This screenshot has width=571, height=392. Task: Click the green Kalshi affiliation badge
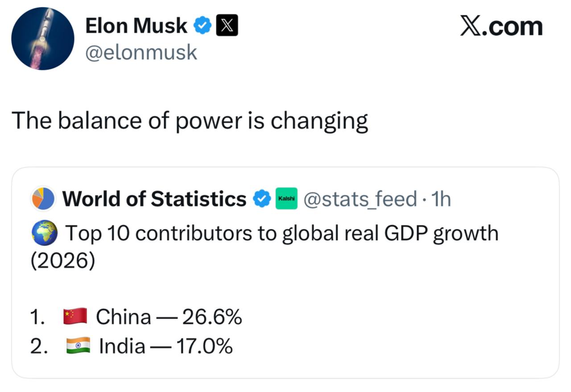point(286,199)
